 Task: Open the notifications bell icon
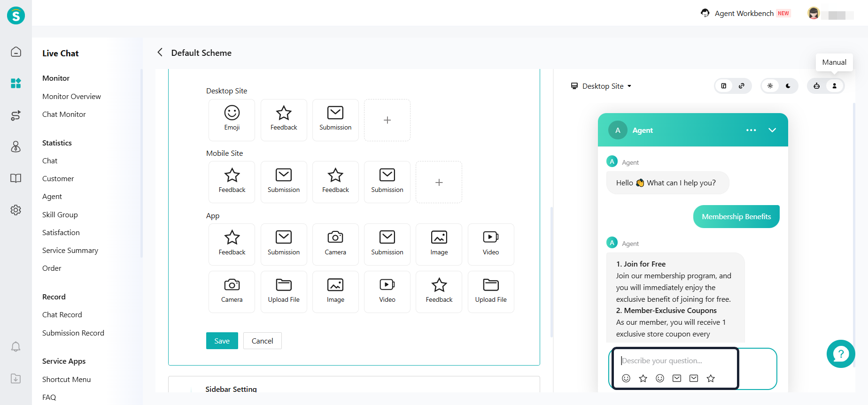pyautogui.click(x=16, y=347)
